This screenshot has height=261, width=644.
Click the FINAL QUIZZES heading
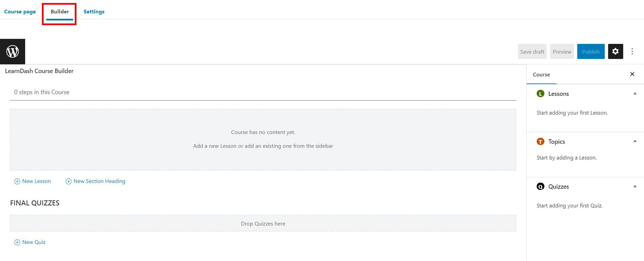pyautogui.click(x=35, y=203)
